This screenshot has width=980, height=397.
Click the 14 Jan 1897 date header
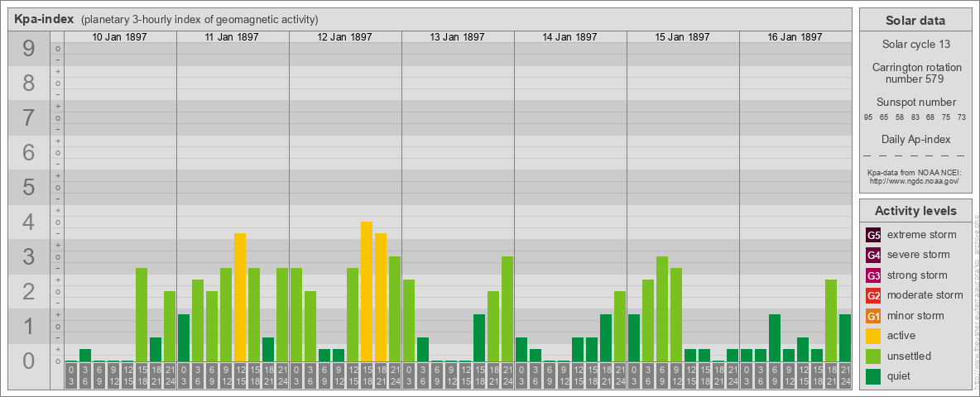569,37
